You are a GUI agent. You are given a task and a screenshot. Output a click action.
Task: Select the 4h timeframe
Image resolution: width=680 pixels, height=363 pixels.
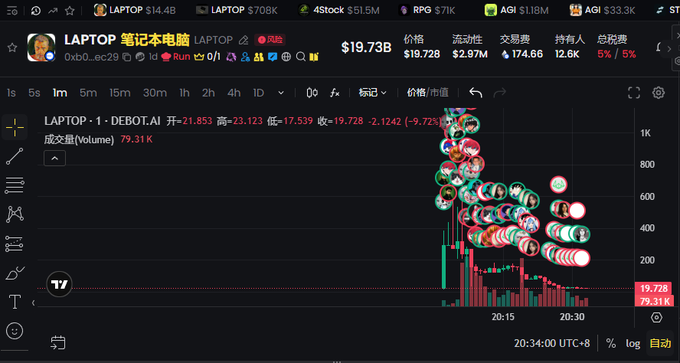(x=234, y=93)
